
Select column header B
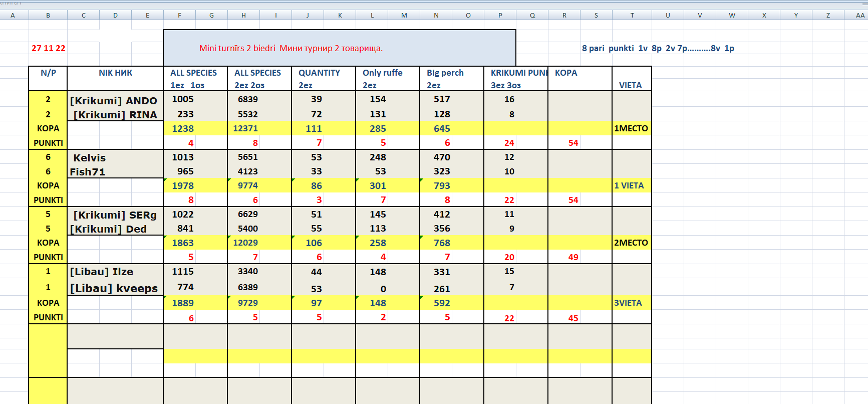click(x=48, y=15)
